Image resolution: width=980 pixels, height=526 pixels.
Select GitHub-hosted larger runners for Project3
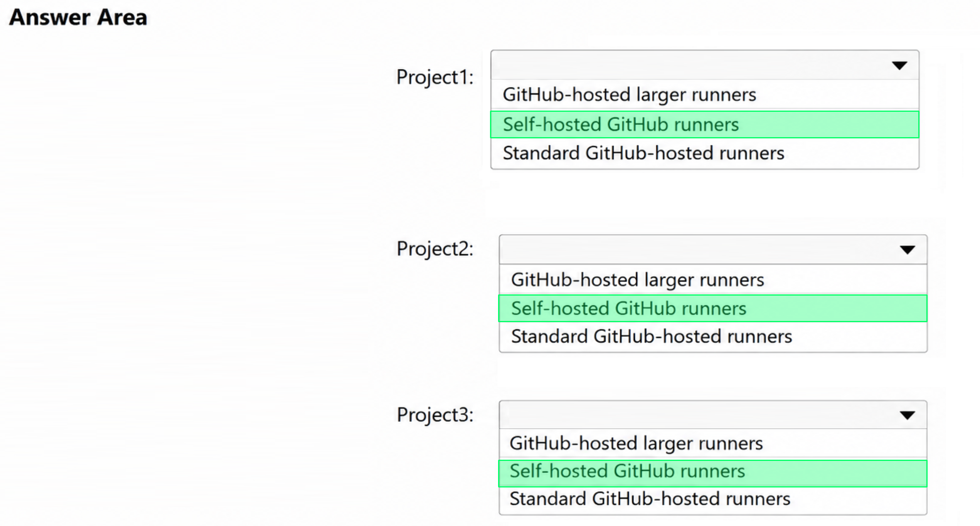click(x=713, y=444)
